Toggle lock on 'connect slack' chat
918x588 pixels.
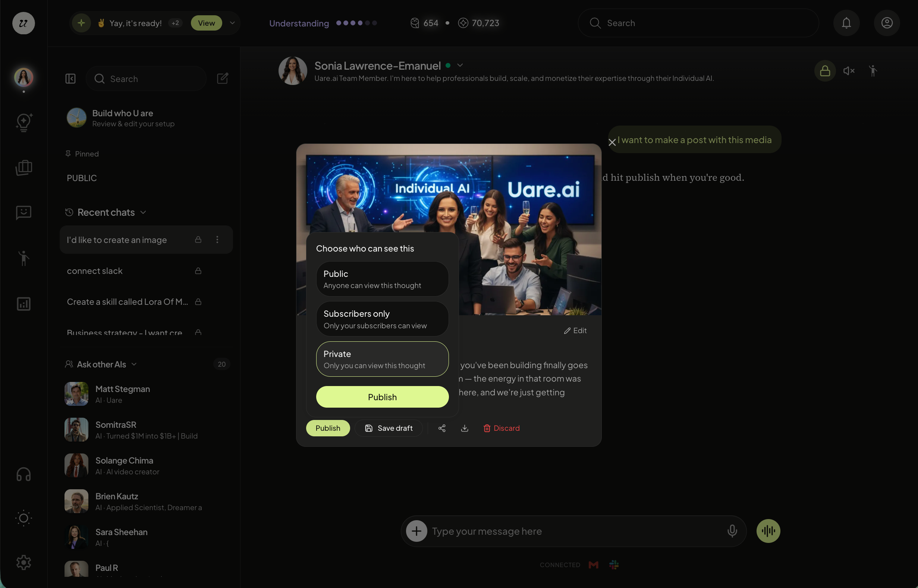click(x=198, y=271)
